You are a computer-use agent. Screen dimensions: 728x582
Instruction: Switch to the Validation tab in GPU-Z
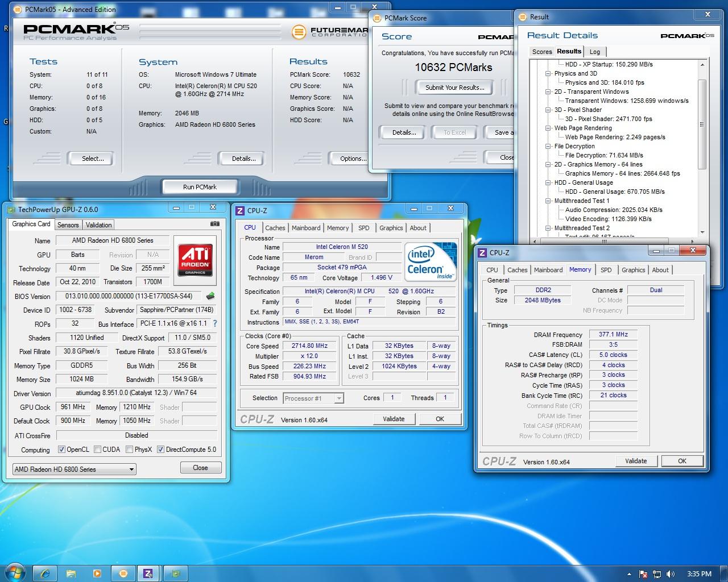coord(99,225)
